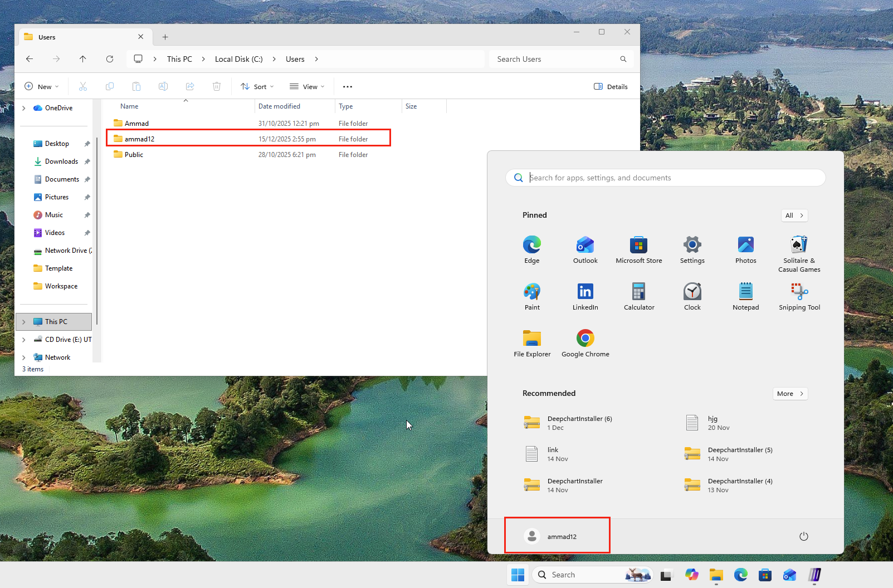Go up one folder level

pos(82,59)
